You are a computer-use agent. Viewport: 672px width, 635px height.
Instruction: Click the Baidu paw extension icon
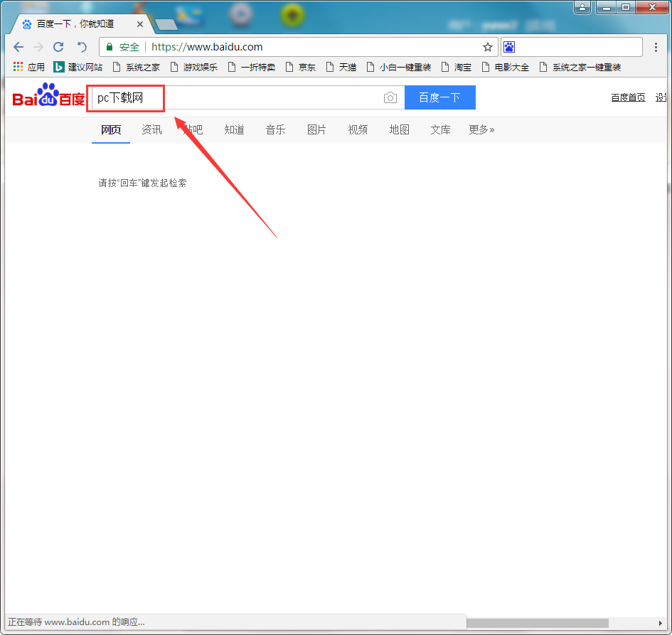pos(509,47)
